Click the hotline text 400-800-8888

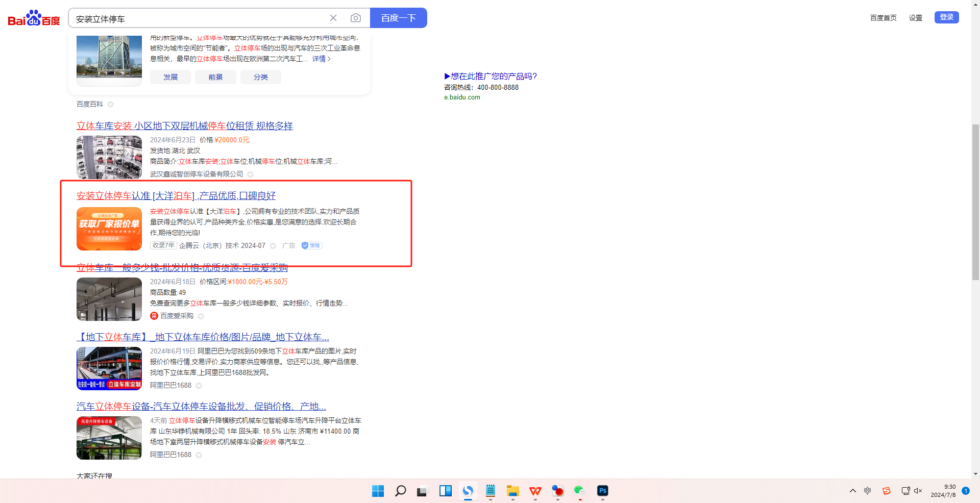[498, 87]
